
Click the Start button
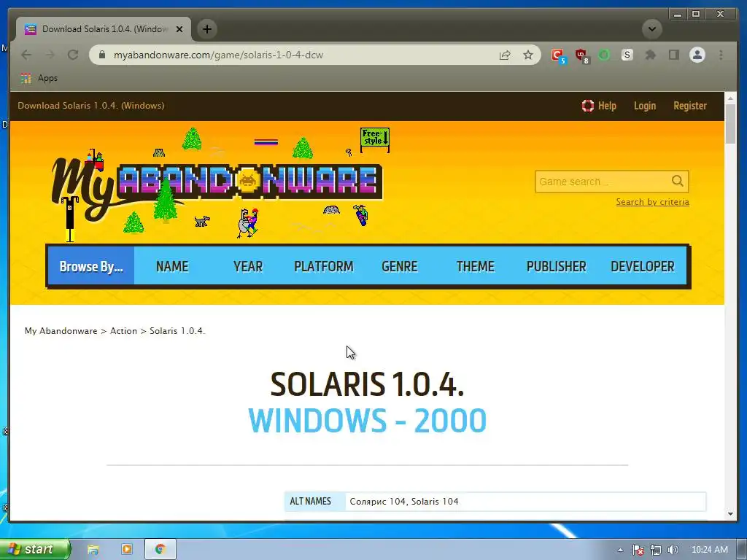pyautogui.click(x=35, y=550)
